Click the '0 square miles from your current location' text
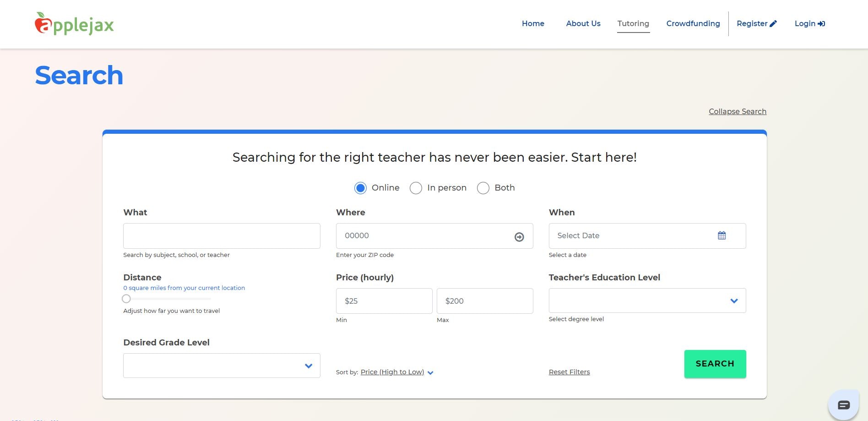Viewport: 868px width, 421px height. point(184,288)
